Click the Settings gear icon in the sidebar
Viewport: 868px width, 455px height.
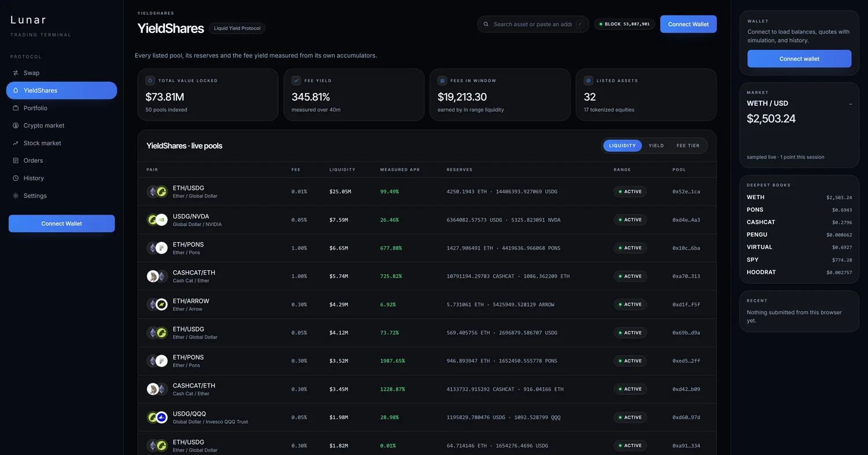pyautogui.click(x=16, y=196)
